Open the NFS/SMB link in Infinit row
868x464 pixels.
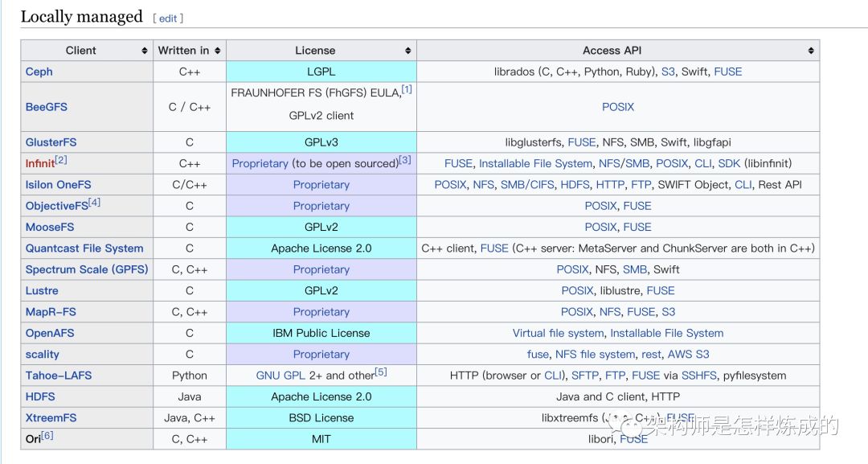pos(624,163)
